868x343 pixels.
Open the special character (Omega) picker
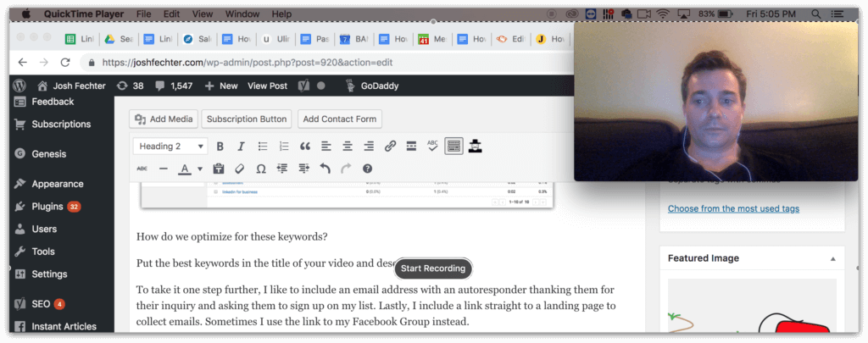[x=261, y=169]
